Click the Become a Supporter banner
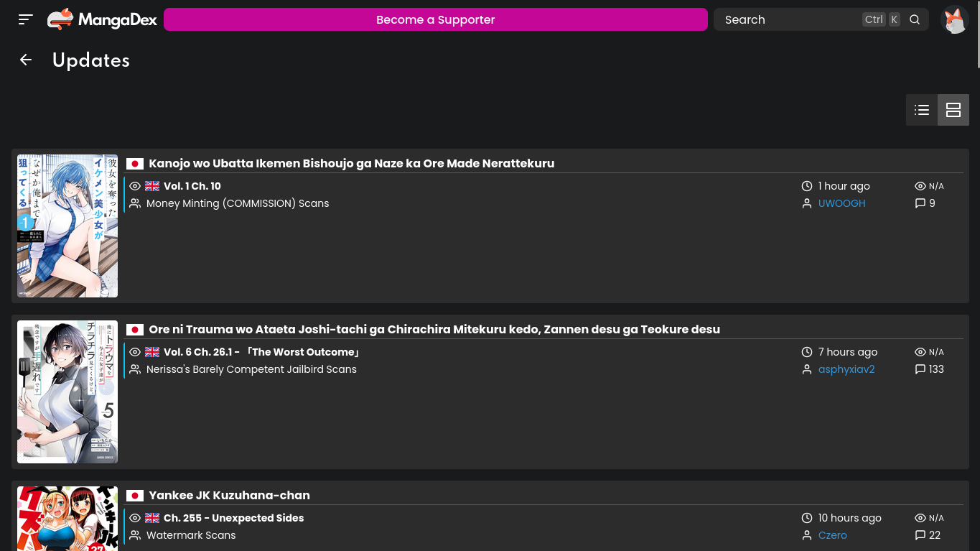 [435, 19]
